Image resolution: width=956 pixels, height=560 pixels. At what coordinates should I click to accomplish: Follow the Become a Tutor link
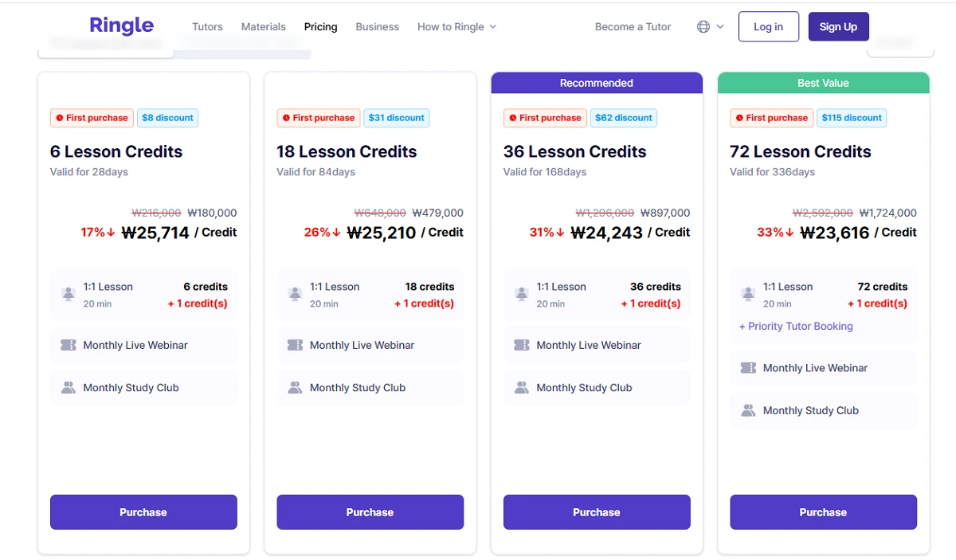pos(633,26)
